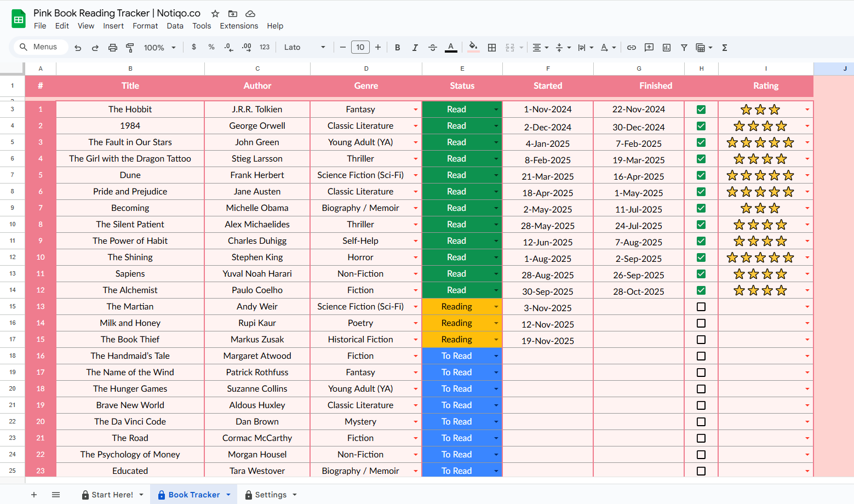854x504 pixels.
Task: Insert a function with the sigma icon
Action: click(724, 47)
